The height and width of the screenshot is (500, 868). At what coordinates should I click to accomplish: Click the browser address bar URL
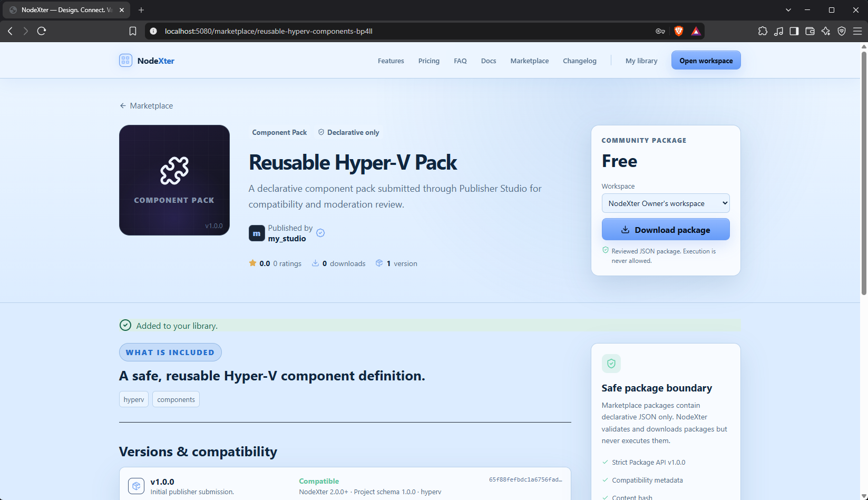268,31
